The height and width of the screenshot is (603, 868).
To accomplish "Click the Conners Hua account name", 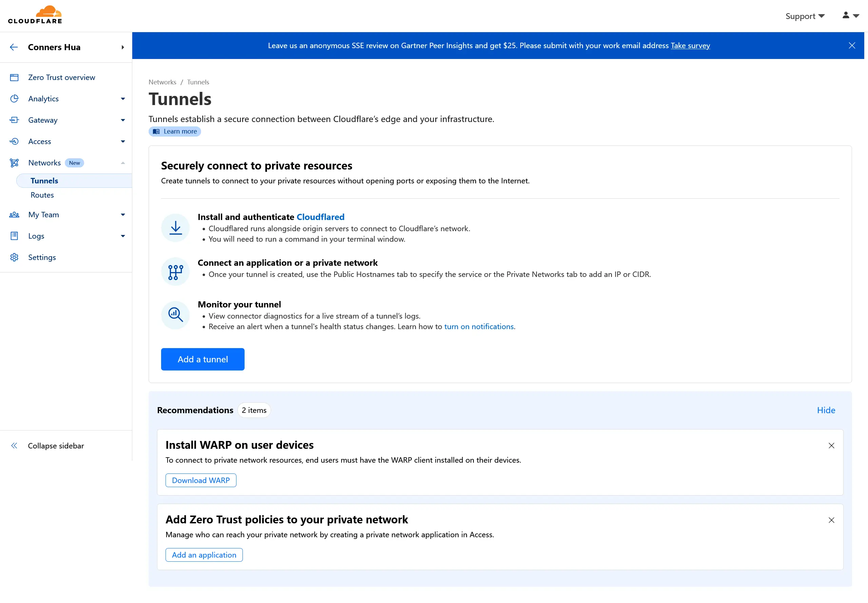I will point(54,47).
